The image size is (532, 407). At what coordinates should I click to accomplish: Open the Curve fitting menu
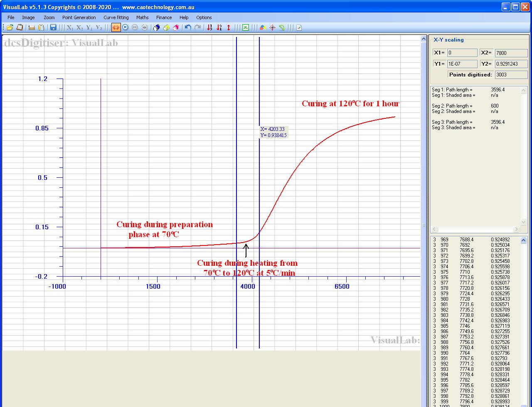[x=116, y=17]
